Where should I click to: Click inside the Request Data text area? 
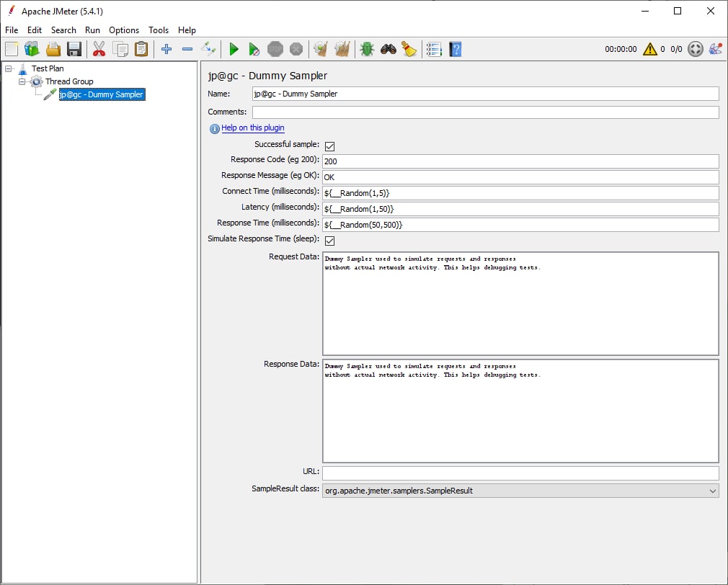[520, 304]
